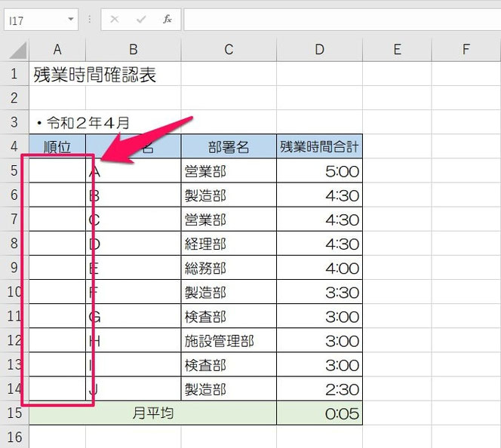
Task: Click the Enter checkmark formula bar icon
Action: click(x=141, y=20)
